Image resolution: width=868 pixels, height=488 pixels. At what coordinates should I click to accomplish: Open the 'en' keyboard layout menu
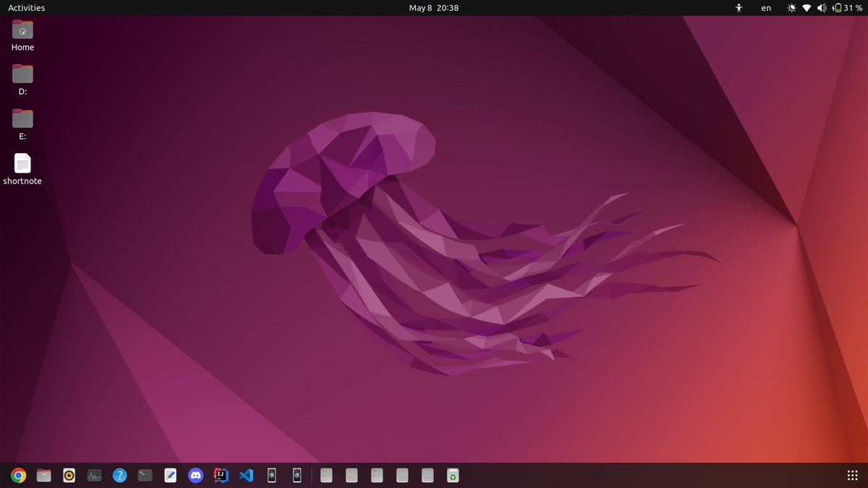pos(766,8)
